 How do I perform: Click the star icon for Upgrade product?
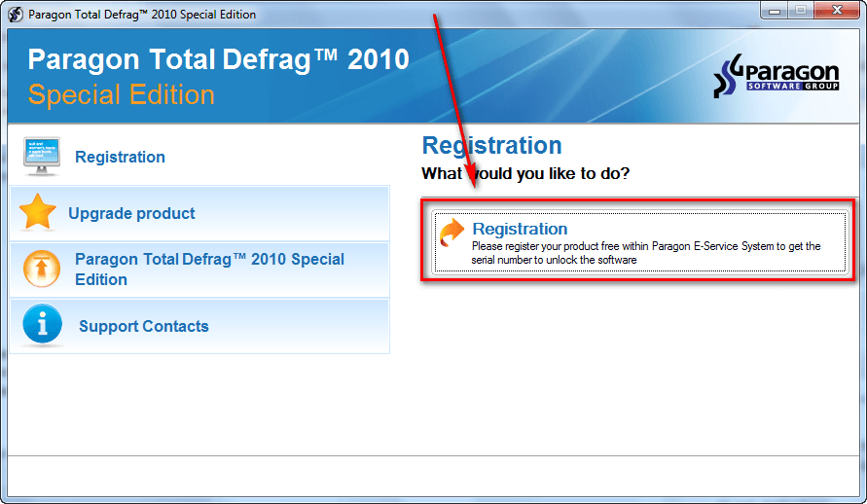38,212
